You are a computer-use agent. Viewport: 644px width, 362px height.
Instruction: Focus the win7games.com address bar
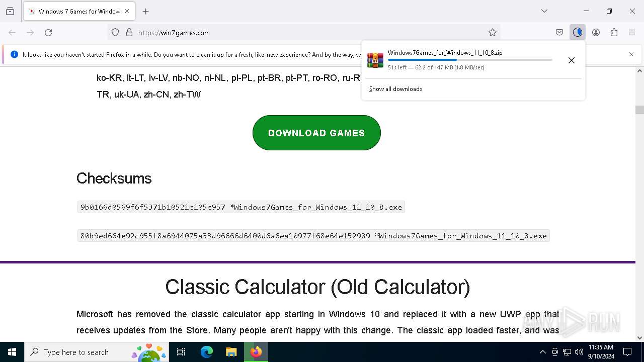click(x=304, y=32)
